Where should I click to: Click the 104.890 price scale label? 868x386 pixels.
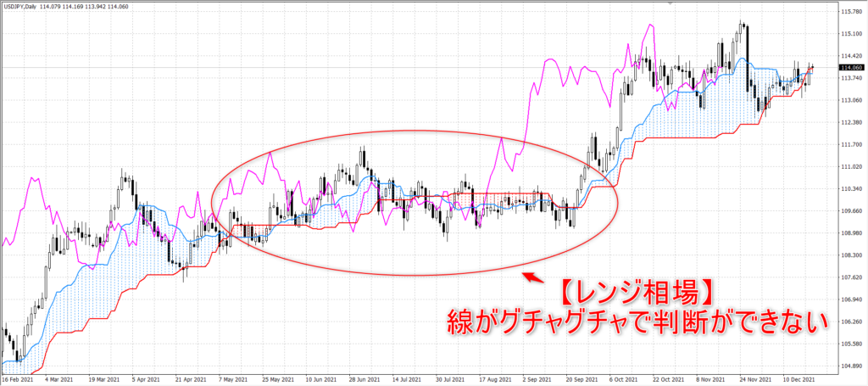851,366
